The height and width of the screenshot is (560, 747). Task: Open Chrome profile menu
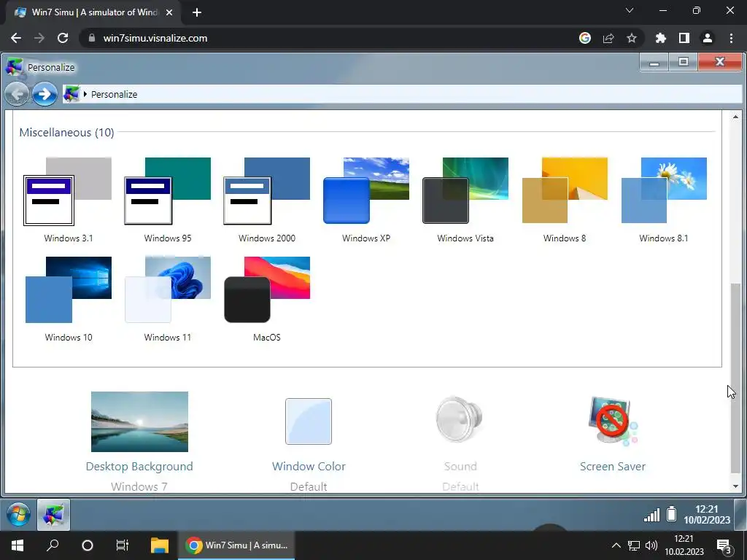(x=708, y=38)
